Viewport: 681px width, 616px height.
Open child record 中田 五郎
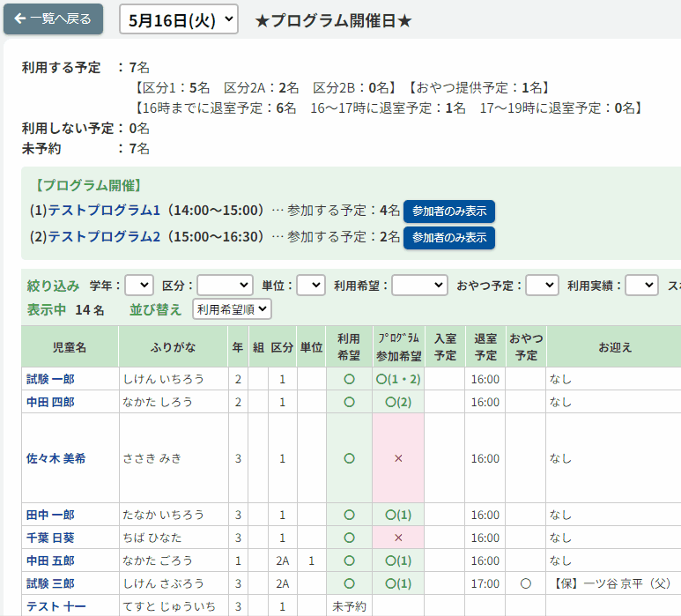coord(50,560)
